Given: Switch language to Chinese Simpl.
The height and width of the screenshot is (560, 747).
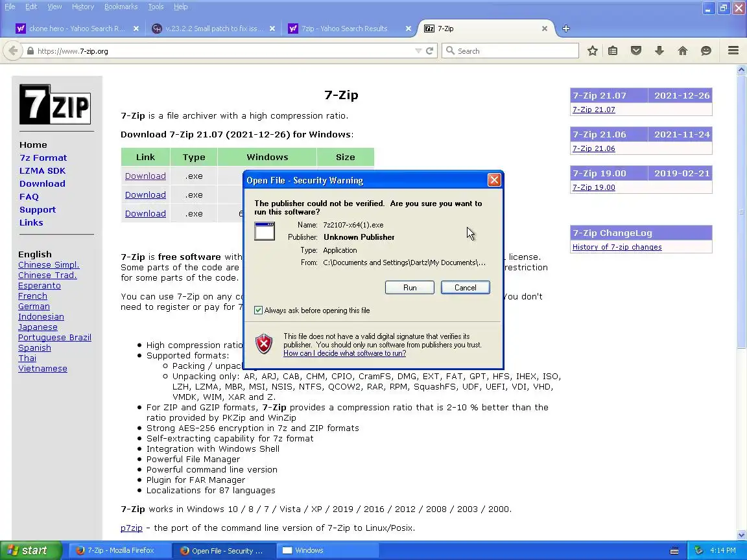Looking at the screenshot, I should [x=49, y=264].
